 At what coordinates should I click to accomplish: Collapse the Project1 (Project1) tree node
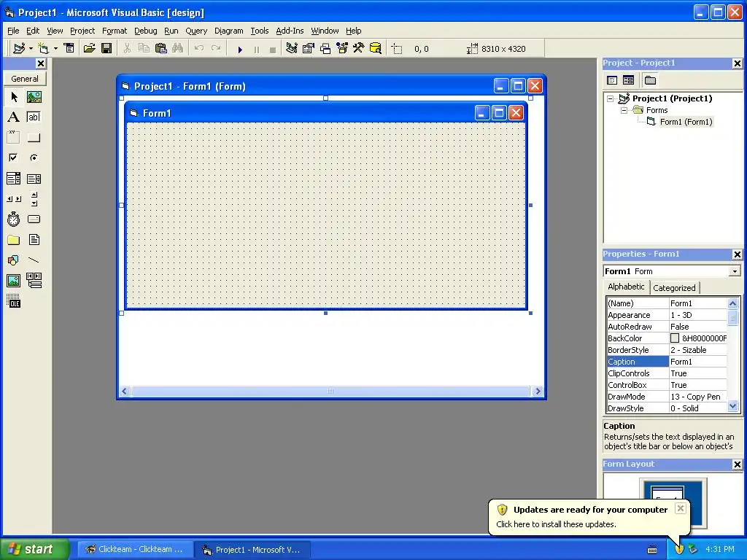click(611, 98)
